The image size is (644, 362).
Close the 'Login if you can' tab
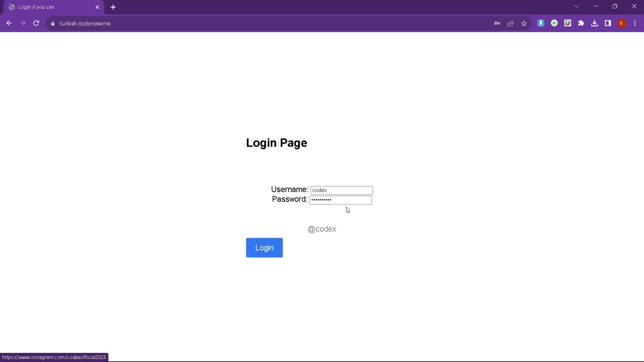tap(97, 7)
